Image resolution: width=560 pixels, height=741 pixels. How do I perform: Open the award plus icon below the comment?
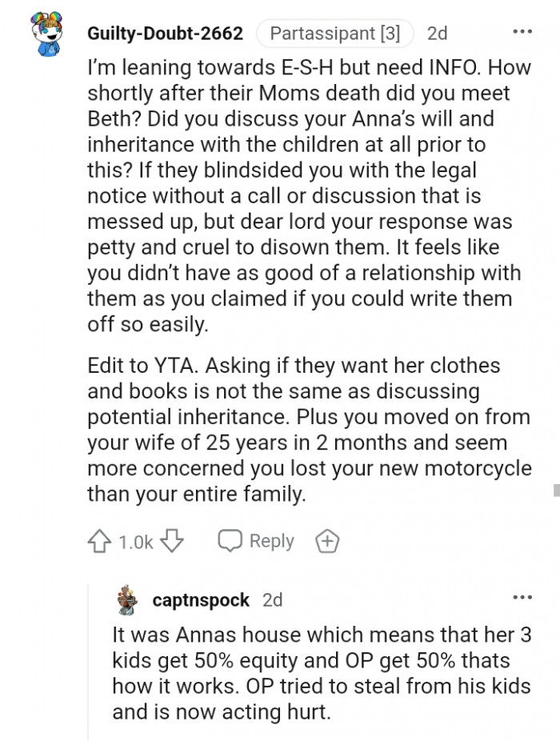click(x=326, y=541)
